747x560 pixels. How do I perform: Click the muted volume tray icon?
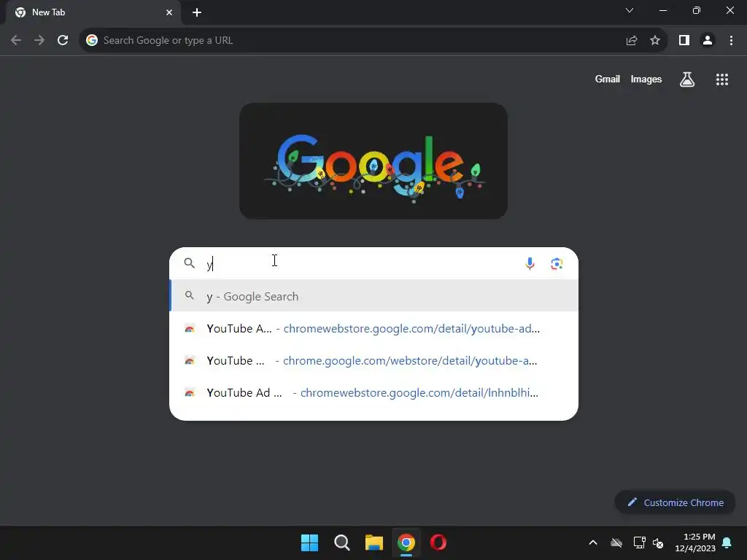pos(659,542)
